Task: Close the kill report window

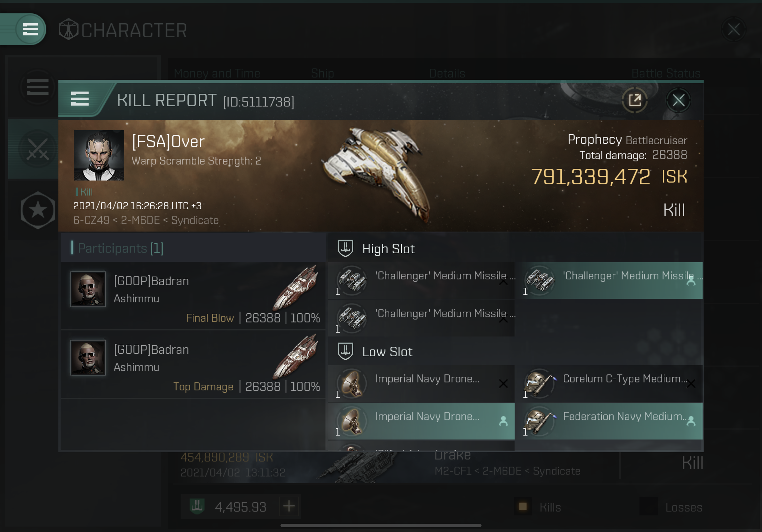Action: point(678,100)
